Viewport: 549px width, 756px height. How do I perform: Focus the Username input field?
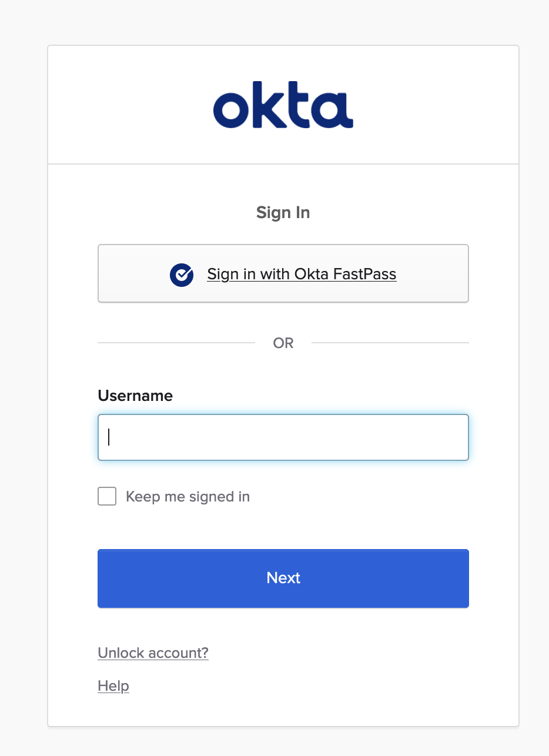tap(283, 437)
